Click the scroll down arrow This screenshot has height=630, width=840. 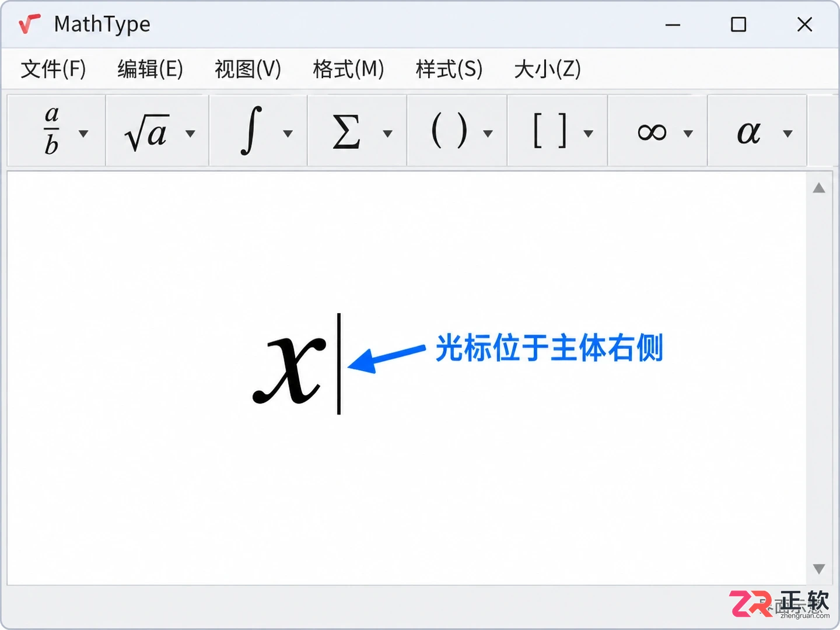819,569
